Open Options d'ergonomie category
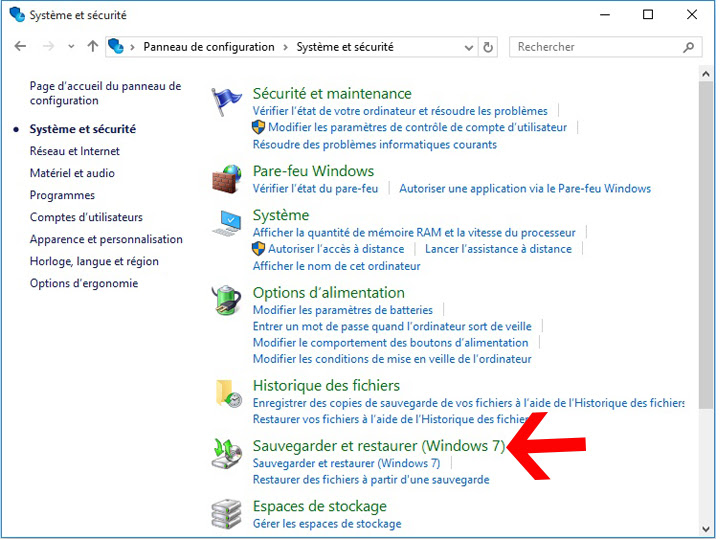 pyautogui.click(x=84, y=283)
